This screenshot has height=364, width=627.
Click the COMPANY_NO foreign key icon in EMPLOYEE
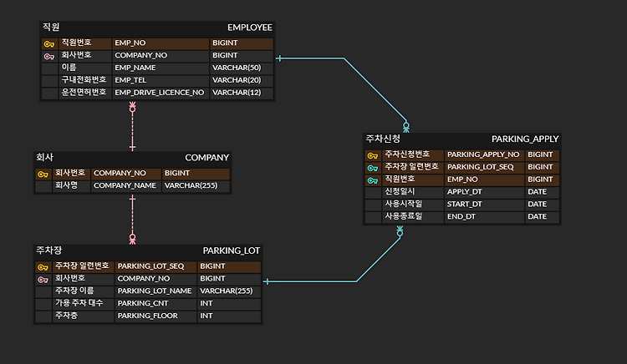[49, 56]
